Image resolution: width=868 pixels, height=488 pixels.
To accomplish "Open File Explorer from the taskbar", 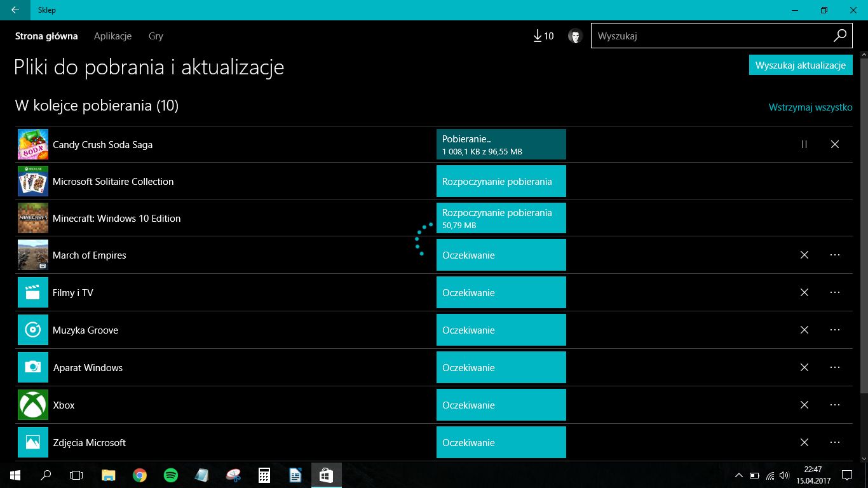I will [109, 475].
